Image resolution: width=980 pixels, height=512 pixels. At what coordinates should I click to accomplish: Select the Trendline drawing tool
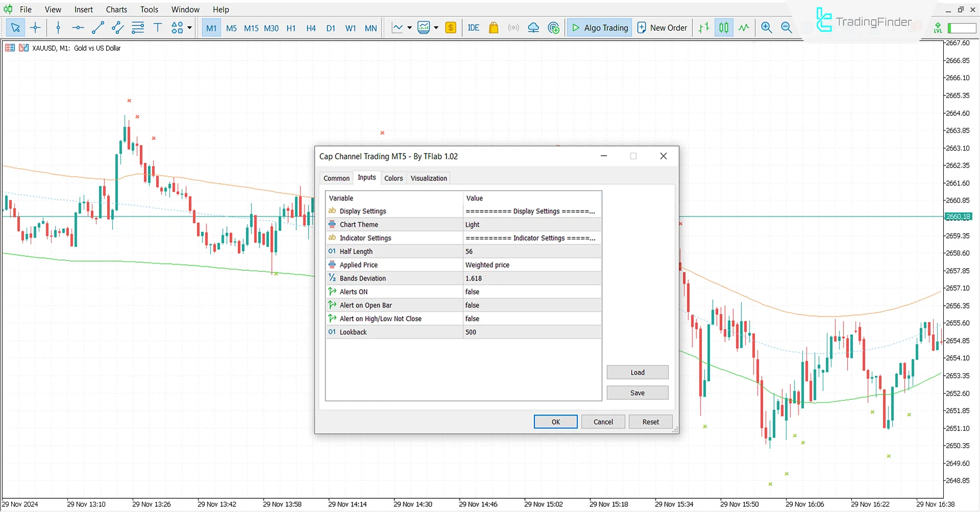point(97,28)
